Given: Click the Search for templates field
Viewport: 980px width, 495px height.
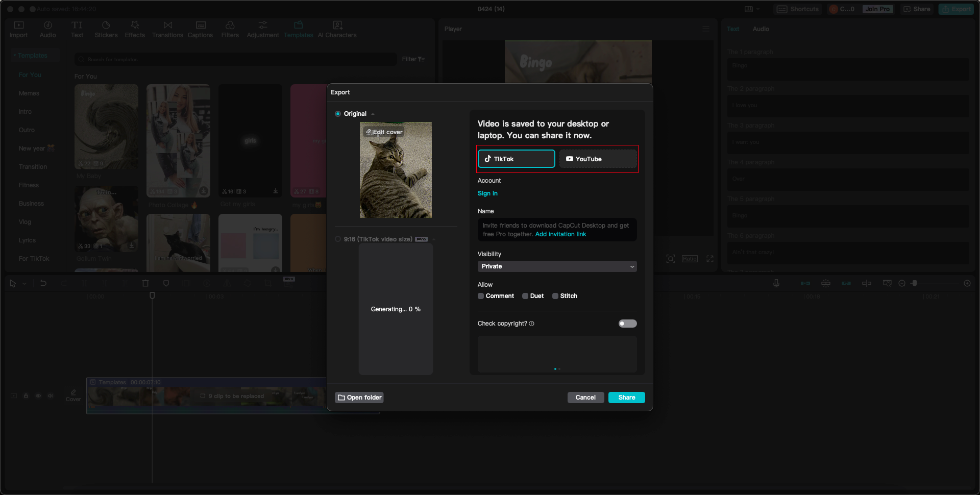Looking at the screenshot, I should click(x=236, y=59).
